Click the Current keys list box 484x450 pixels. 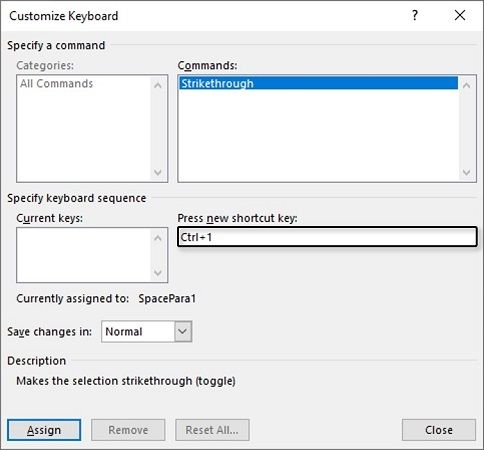[x=84, y=255]
